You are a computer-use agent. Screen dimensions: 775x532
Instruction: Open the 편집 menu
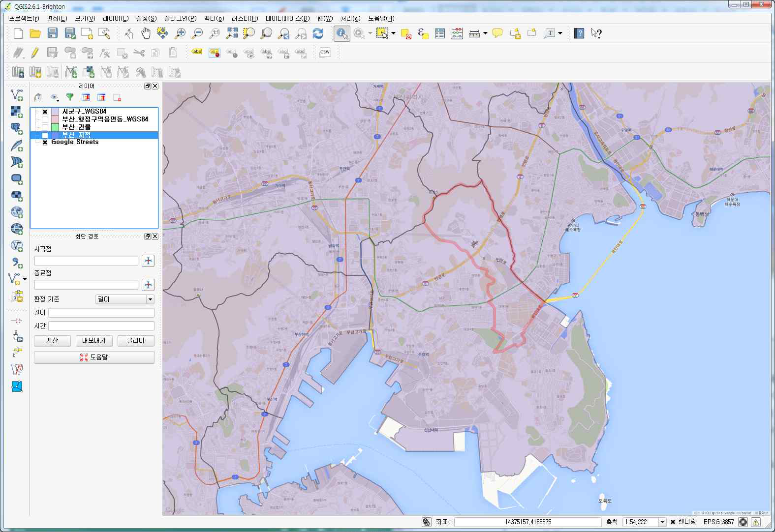coord(57,18)
